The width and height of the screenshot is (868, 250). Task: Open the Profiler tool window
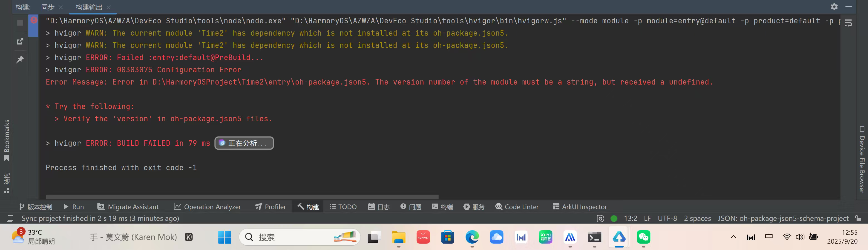coord(270,207)
